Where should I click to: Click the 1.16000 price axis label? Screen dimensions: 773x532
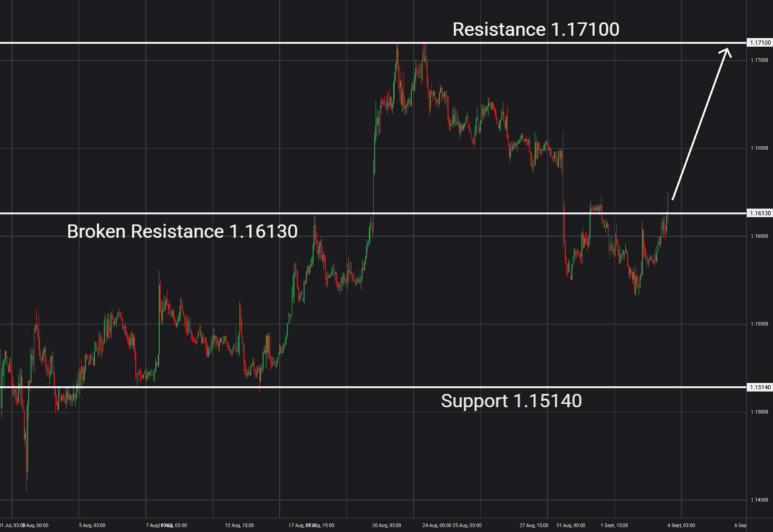coord(759,236)
